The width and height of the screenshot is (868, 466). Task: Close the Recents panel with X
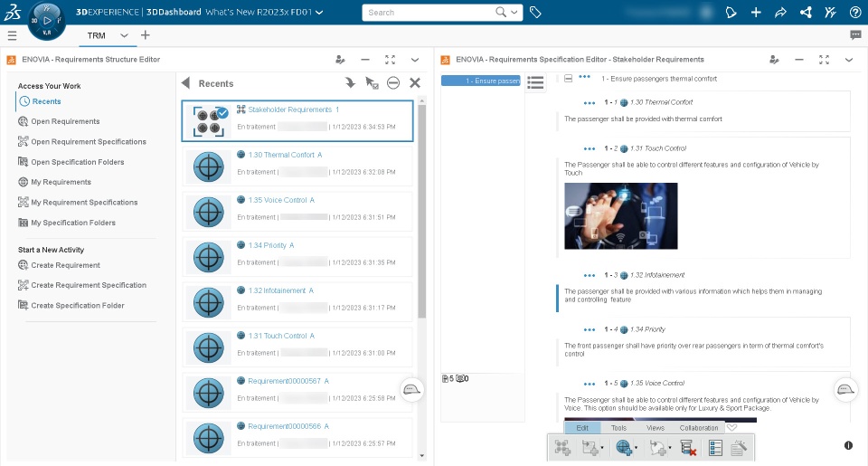pyautogui.click(x=415, y=83)
